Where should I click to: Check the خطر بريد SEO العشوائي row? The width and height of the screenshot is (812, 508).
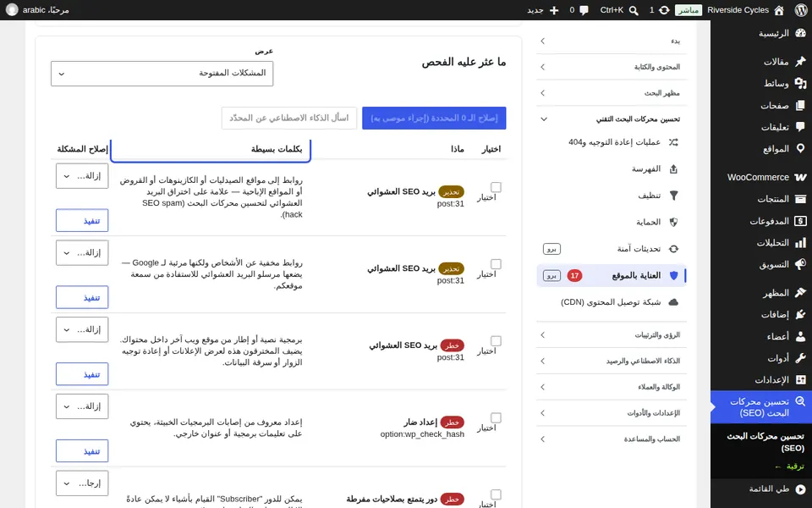497,341
